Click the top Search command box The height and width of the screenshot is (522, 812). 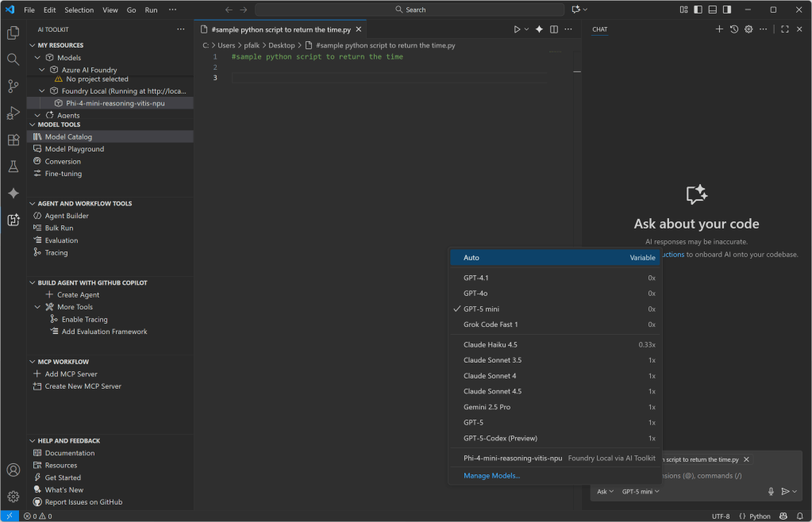pos(410,10)
